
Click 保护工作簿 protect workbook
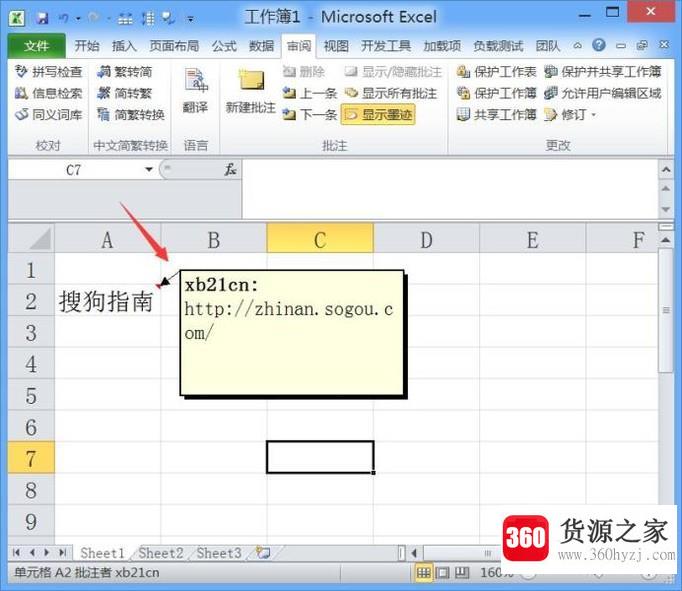[x=496, y=93]
